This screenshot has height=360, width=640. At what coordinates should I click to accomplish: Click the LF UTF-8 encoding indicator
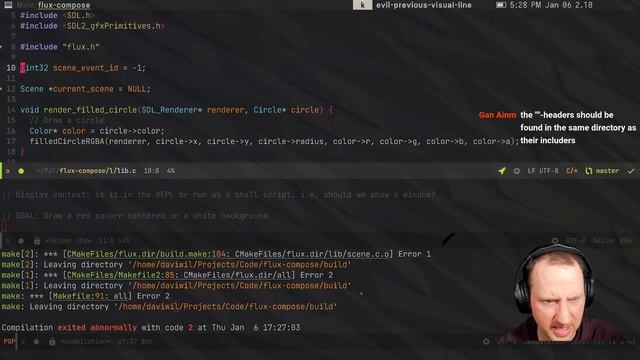[x=543, y=171]
